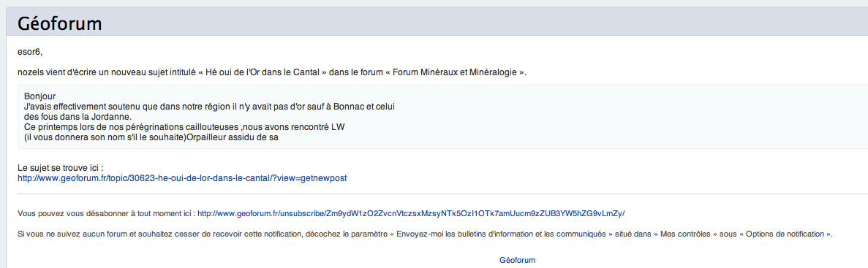Click the line mentioning "Orpailleur assidu de sa"
The image size is (868, 268).
[151, 137]
